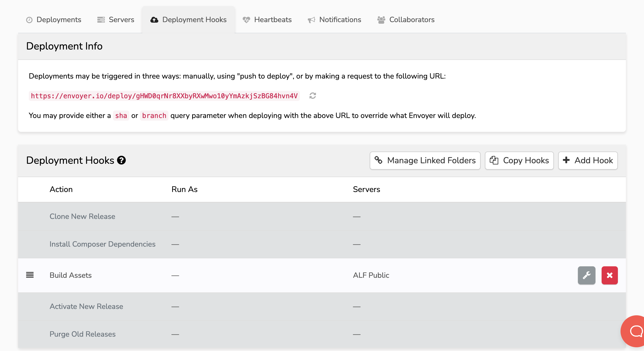
Task: Open the Deployment Hooks tab
Action: pyautogui.click(x=188, y=20)
